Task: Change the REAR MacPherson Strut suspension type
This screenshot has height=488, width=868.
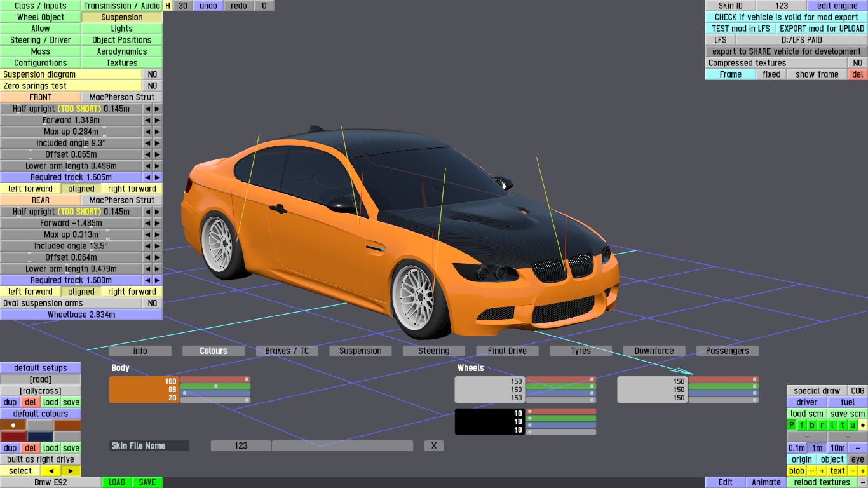Action: (x=122, y=200)
